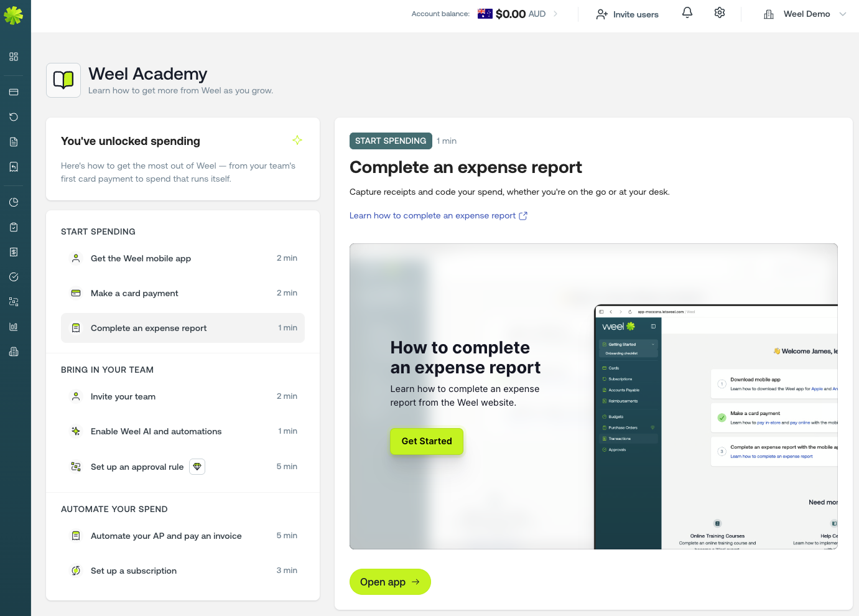Image resolution: width=859 pixels, height=616 pixels.
Task: Click the AUTOMATE YOUR SPEND section label
Action: tap(114, 509)
